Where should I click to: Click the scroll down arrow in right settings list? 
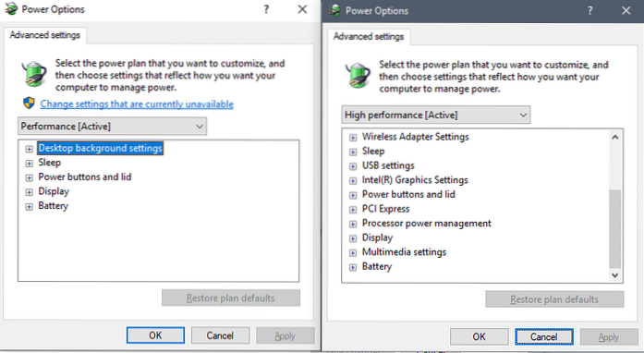[614, 275]
